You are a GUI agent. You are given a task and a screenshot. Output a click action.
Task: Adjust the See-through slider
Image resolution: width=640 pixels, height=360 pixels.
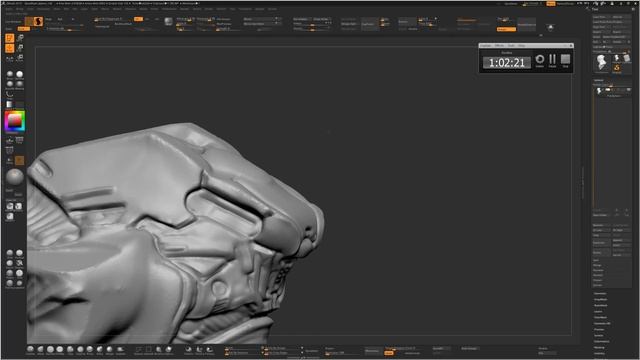(531, 4)
